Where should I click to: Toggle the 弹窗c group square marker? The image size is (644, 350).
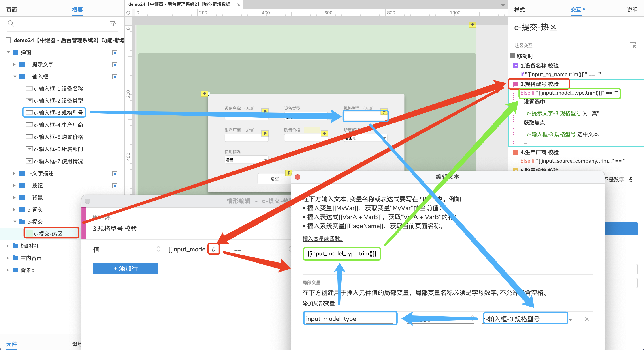pos(115,52)
